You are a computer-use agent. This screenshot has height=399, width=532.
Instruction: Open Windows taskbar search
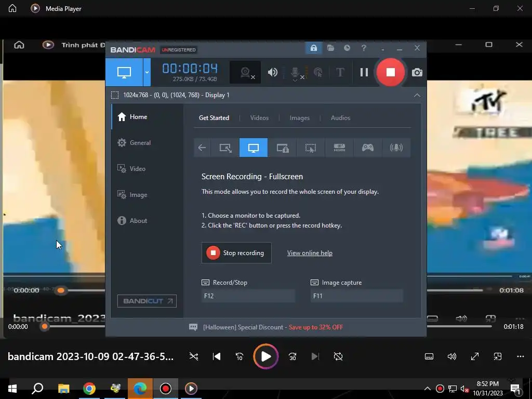pos(37,389)
